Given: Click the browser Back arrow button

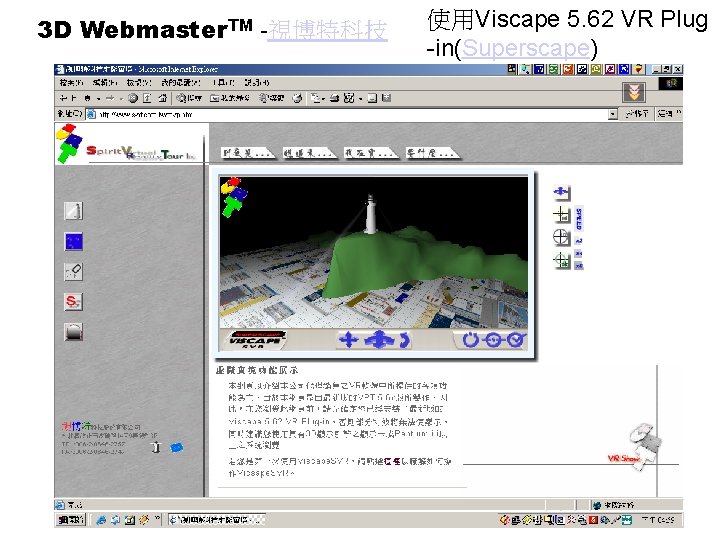Looking at the screenshot, I should point(68,98).
